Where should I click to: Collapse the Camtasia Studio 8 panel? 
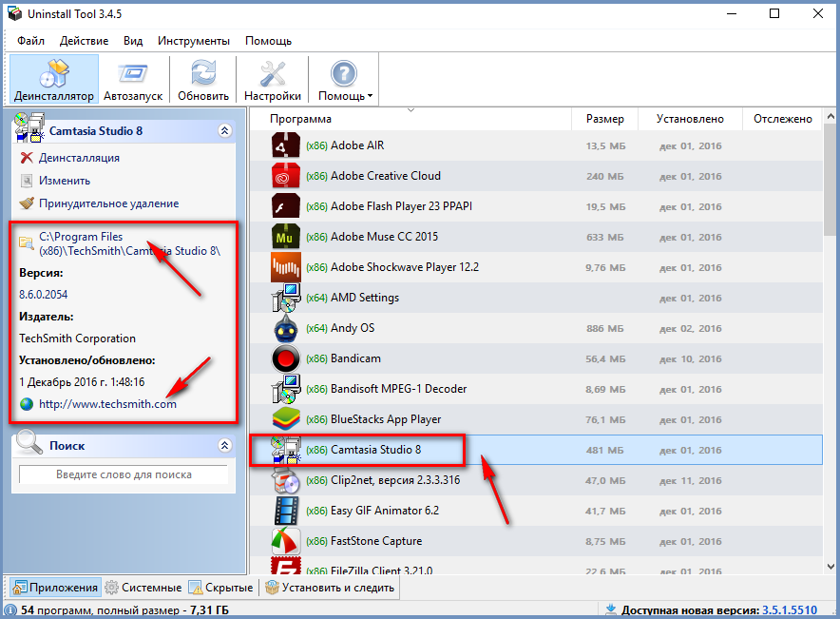(x=225, y=131)
